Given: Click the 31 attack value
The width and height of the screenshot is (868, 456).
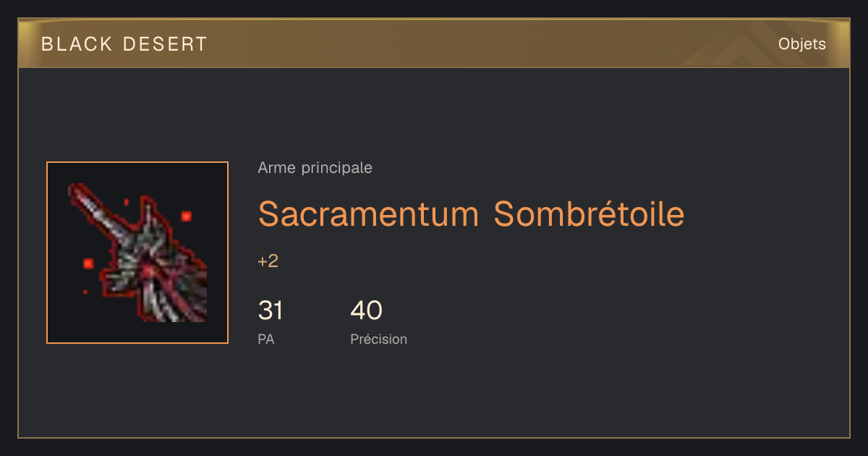Looking at the screenshot, I should click(271, 311).
